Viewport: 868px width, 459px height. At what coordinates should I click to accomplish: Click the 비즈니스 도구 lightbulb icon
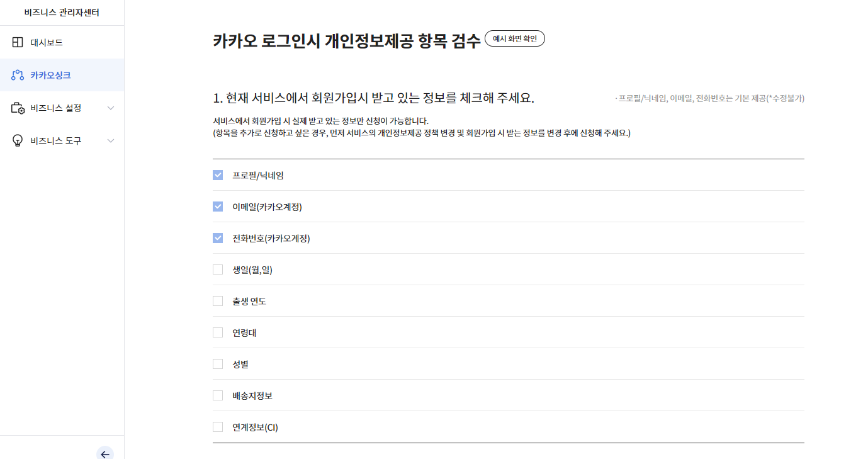click(x=18, y=140)
